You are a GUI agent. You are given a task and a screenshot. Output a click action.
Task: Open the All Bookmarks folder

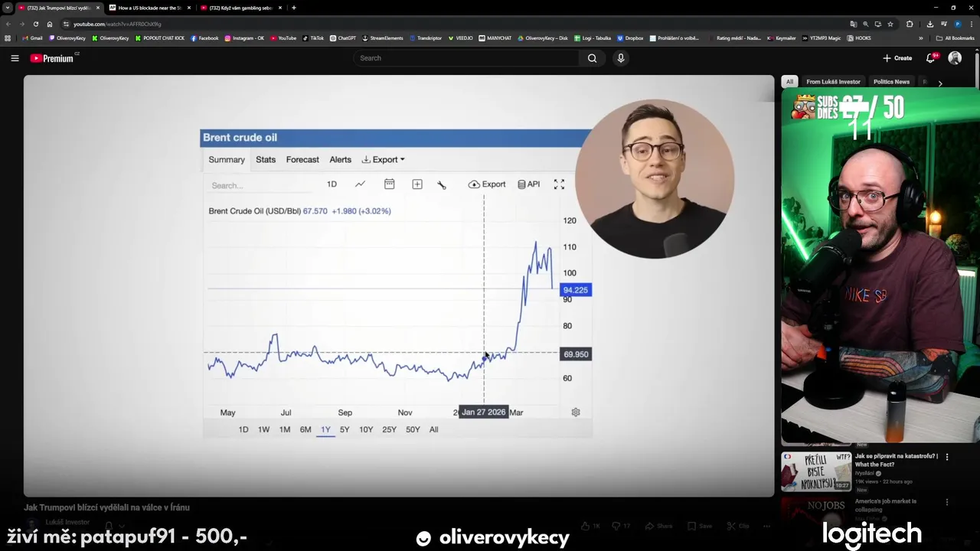pyautogui.click(x=955, y=38)
